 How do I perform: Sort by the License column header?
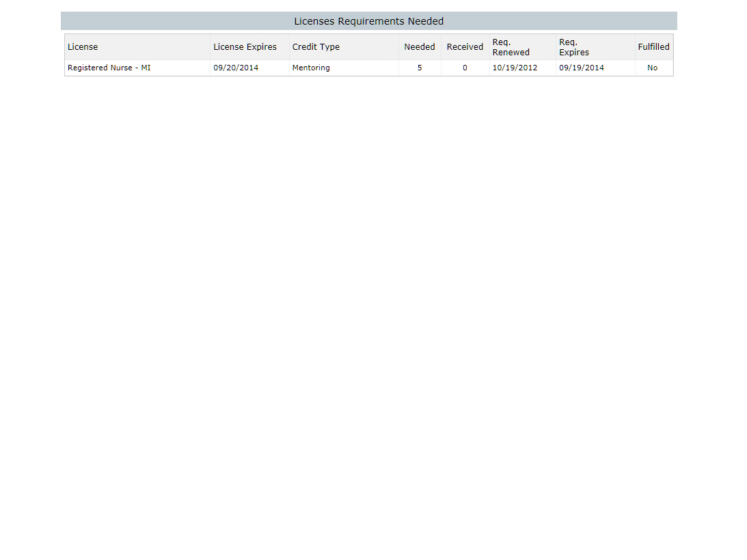[83, 47]
